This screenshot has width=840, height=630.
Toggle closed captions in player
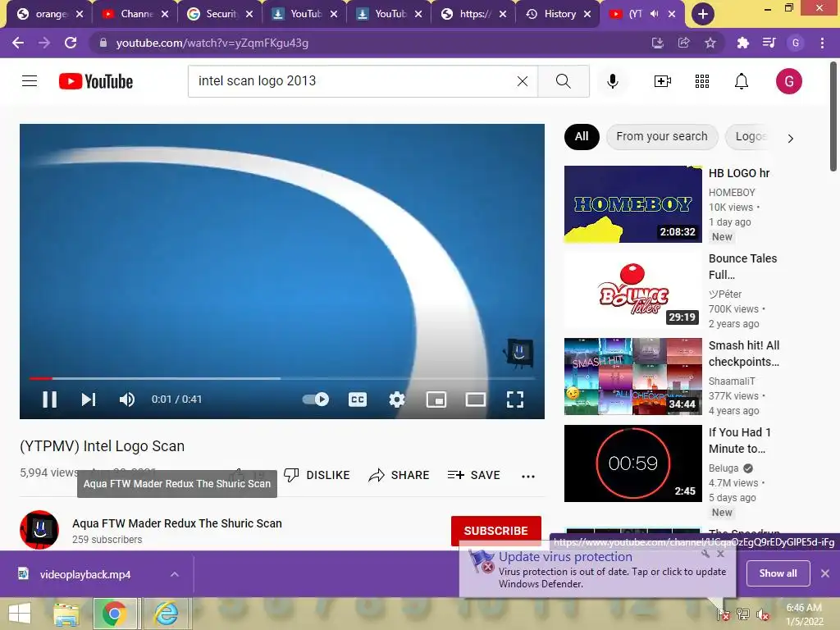click(358, 399)
